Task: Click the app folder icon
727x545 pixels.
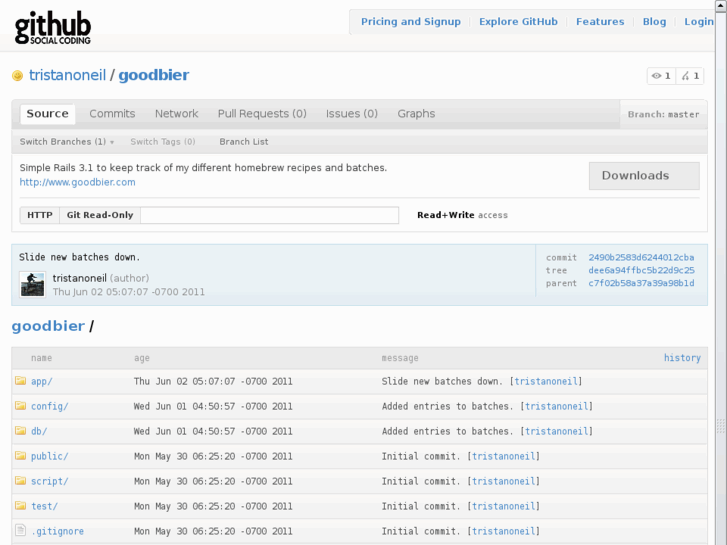Action: pos(20,381)
